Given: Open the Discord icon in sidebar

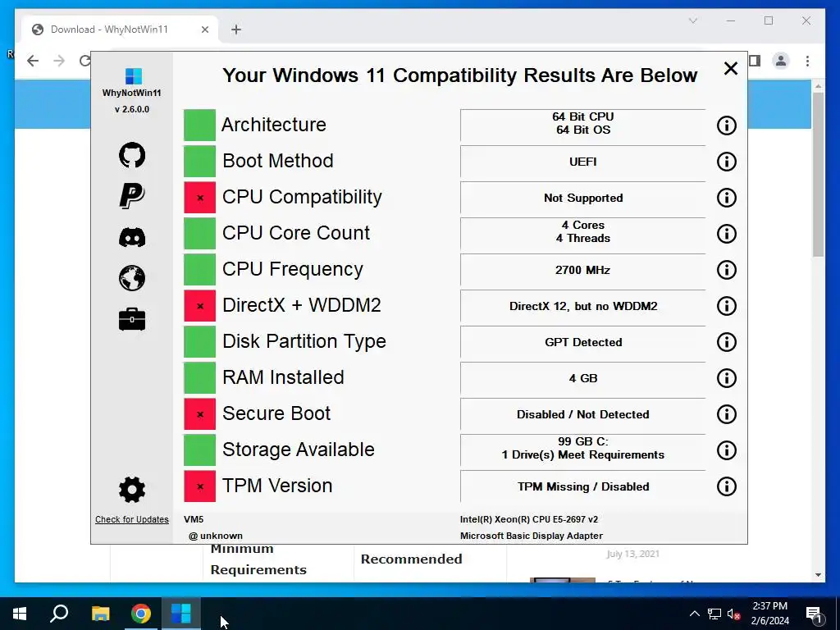Looking at the screenshot, I should click(x=132, y=237).
